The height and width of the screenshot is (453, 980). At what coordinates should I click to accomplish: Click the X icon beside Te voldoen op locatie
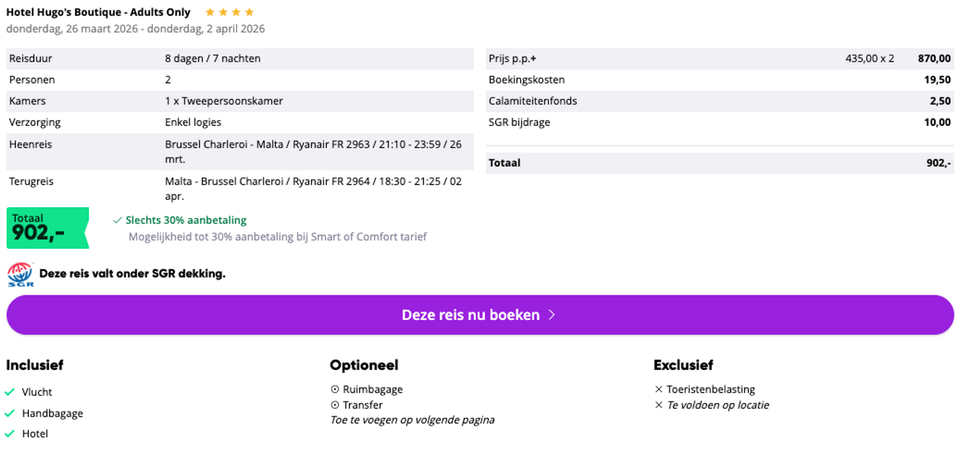pos(658,405)
